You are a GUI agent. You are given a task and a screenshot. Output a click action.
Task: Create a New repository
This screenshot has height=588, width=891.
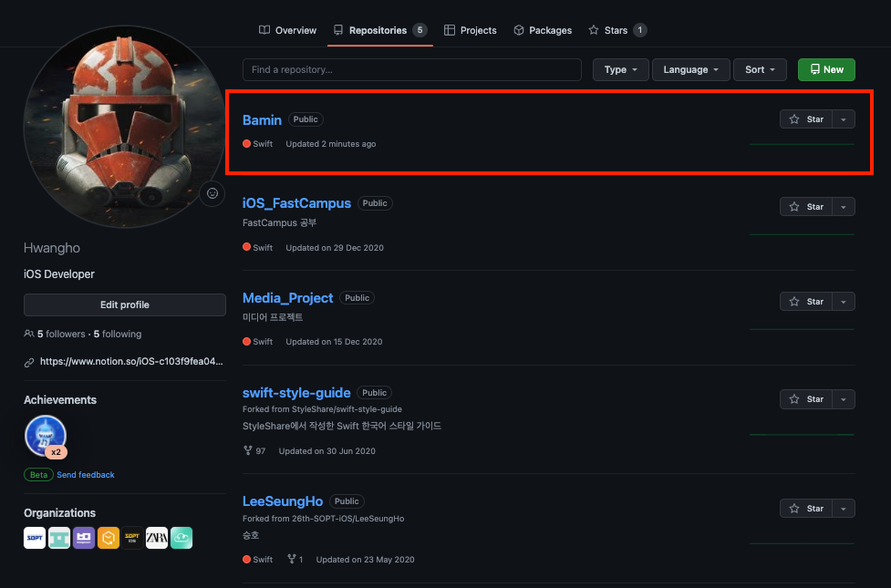826,70
